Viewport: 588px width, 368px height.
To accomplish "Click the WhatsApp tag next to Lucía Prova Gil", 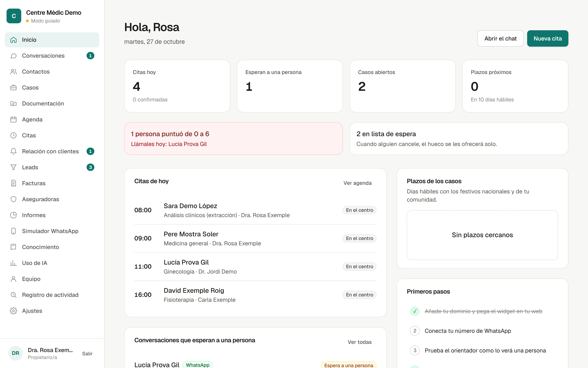I will coord(198,365).
